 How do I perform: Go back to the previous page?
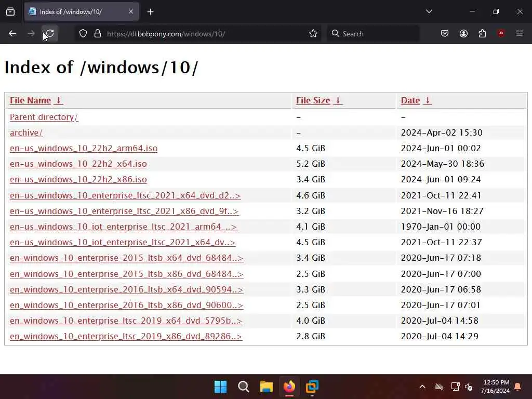(x=12, y=34)
